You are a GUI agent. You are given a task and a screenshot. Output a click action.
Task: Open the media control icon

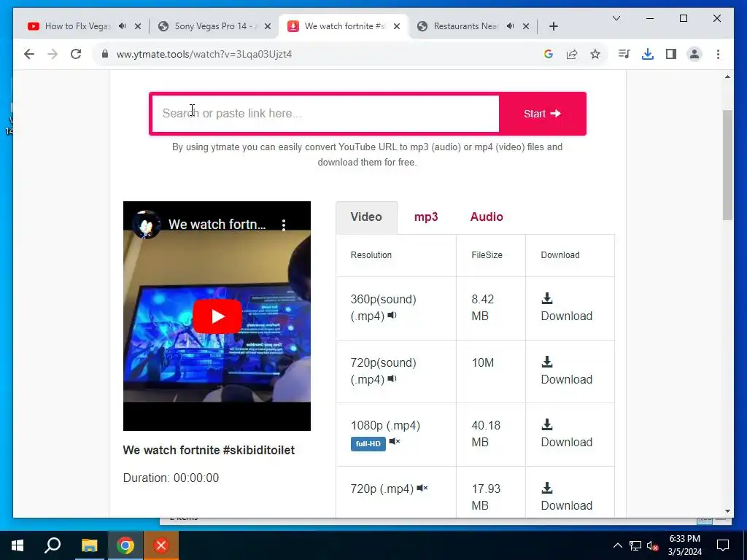624,54
